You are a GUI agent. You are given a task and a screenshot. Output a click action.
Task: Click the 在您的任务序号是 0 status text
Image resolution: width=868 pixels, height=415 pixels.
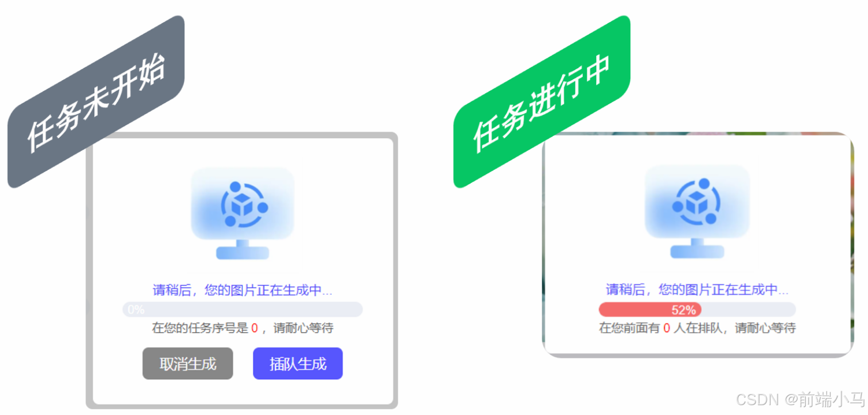tap(242, 328)
